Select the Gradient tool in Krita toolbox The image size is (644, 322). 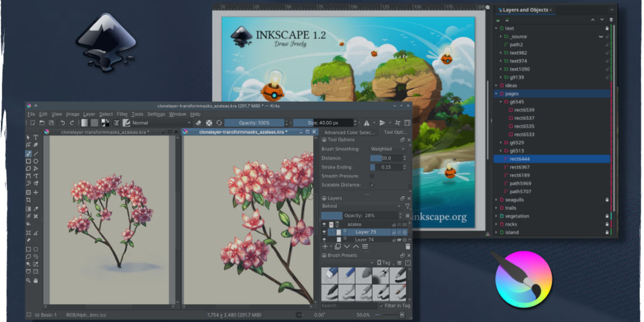(28, 208)
